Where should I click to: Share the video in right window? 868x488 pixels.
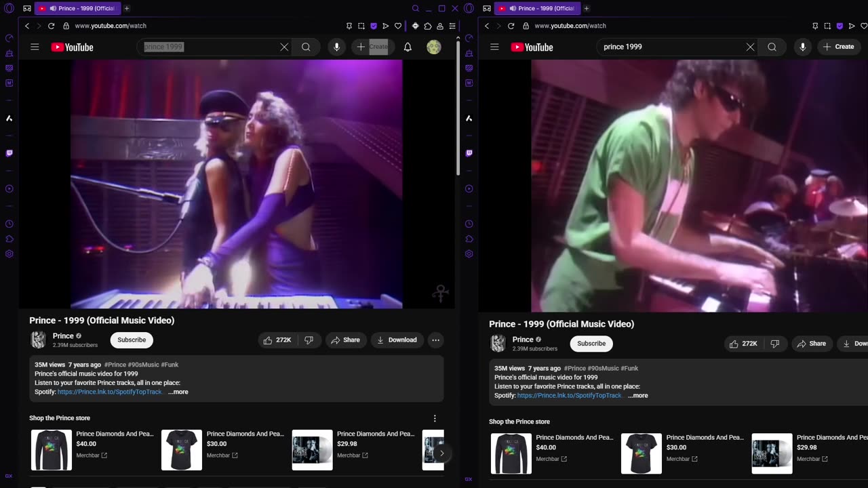pyautogui.click(x=812, y=344)
